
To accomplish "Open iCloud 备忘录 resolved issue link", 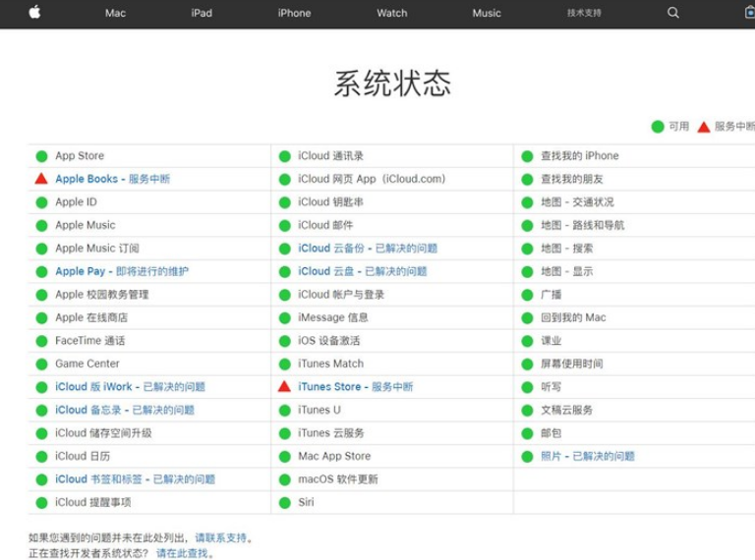I will coord(125,410).
